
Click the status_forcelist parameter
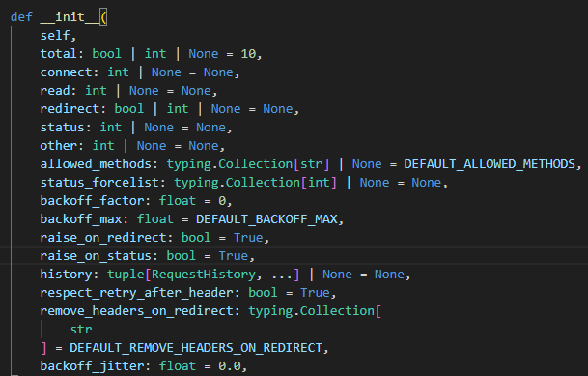pos(99,183)
